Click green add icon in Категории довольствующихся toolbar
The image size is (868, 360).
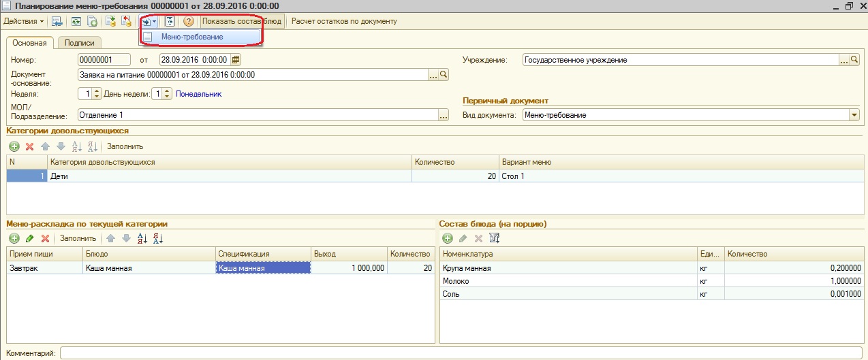(x=14, y=146)
